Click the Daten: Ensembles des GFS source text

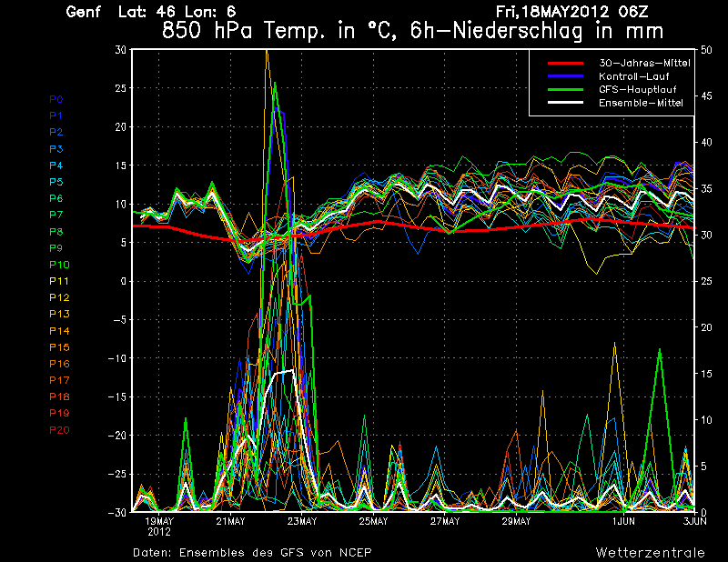pyautogui.click(x=252, y=552)
